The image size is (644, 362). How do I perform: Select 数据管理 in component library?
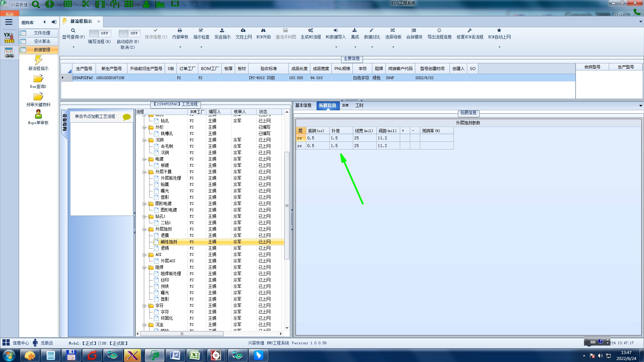[x=42, y=50]
